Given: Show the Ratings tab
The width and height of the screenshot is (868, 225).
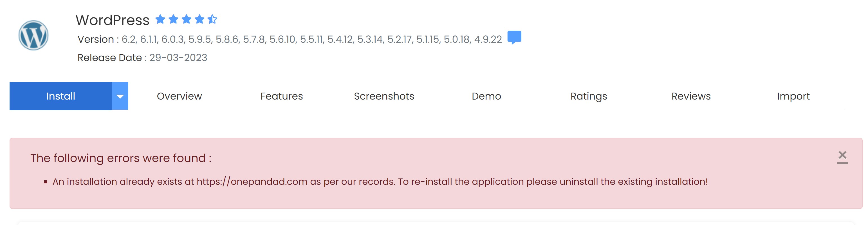Looking at the screenshot, I should coord(588,96).
